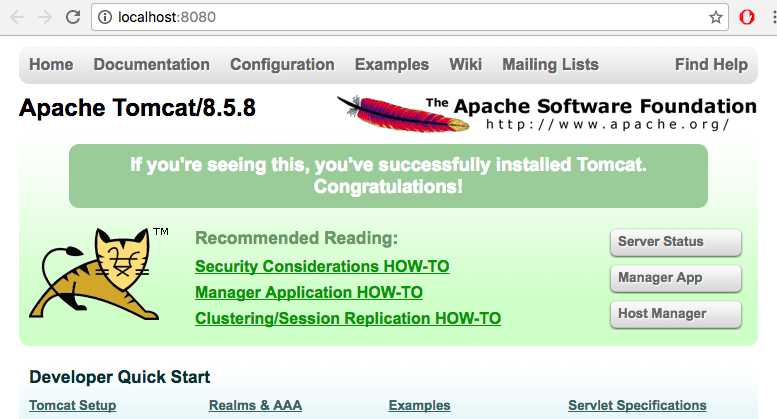Click the Apache feather logo
This screenshot has height=419, width=777.
coord(403,114)
